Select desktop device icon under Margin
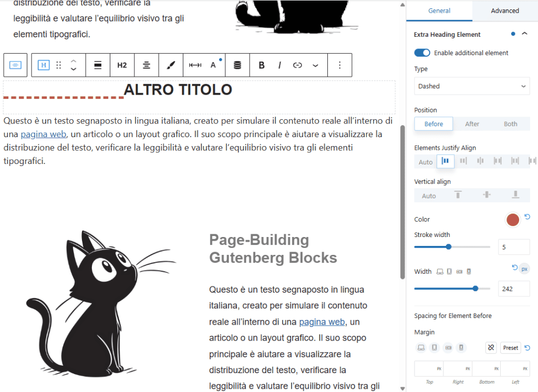The image size is (538, 392). click(x=421, y=348)
